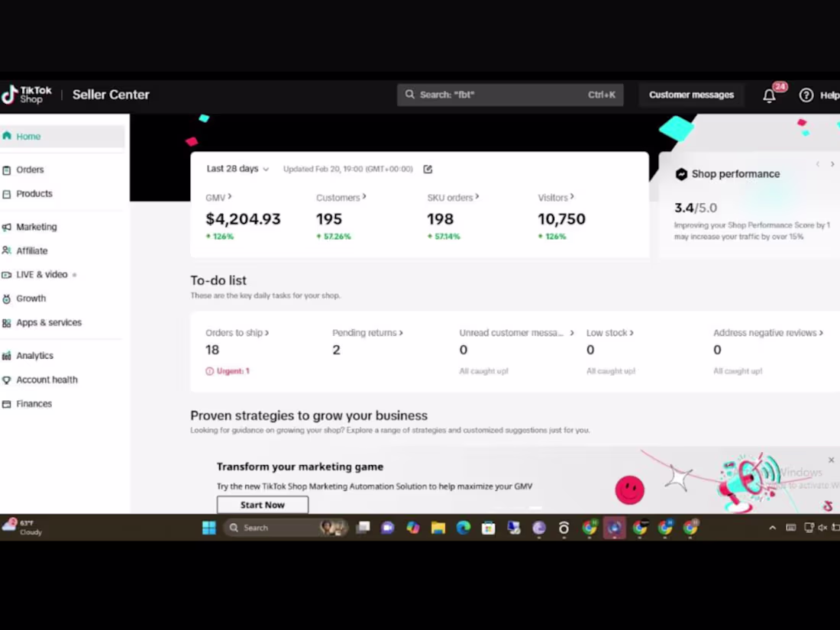Switch to the Home tab in the sidebar
The height and width of the screenshot is (630, 840).
(28, 136)
